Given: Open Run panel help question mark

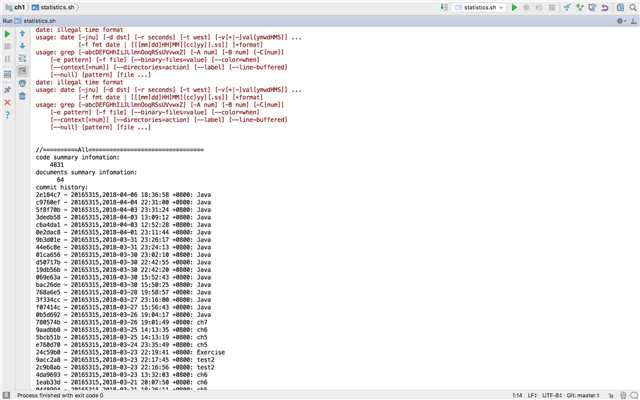Looking at the screenshot, I should tap(7, 115).
